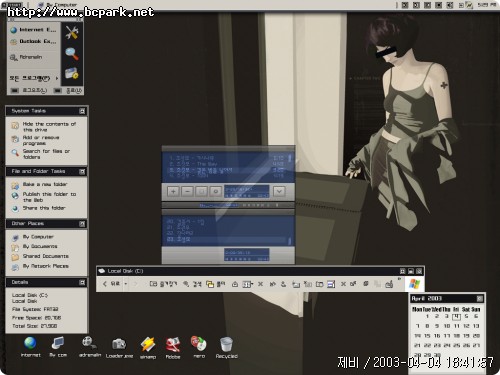
Task: Open the Recycled bin icon
Action: (x=226, y=348)
